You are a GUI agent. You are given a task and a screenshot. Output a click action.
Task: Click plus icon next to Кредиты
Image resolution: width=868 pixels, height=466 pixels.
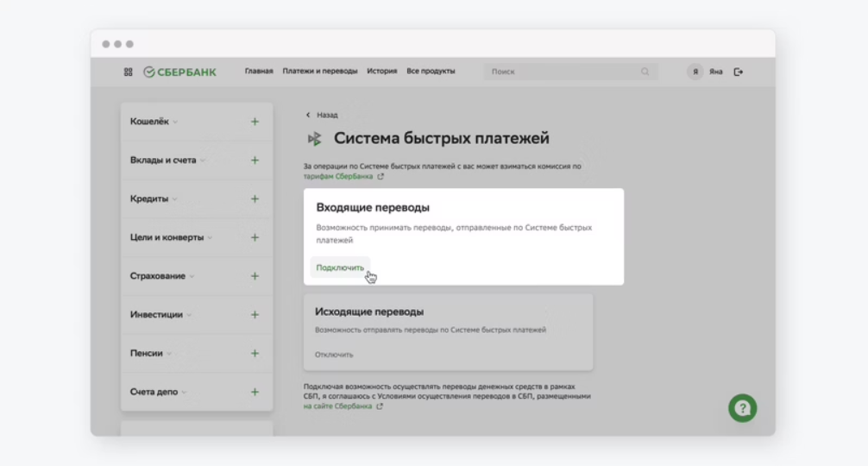click(255, 198)
